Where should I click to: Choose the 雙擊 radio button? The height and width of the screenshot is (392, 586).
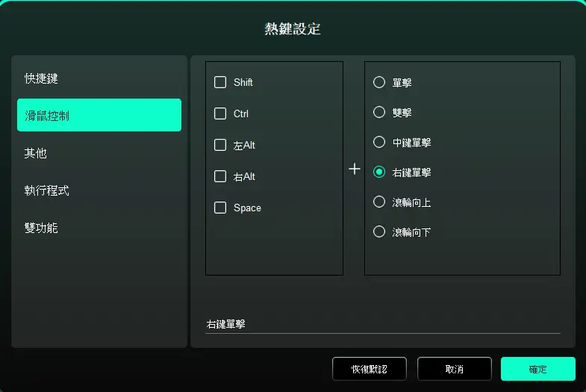point(379,112)
